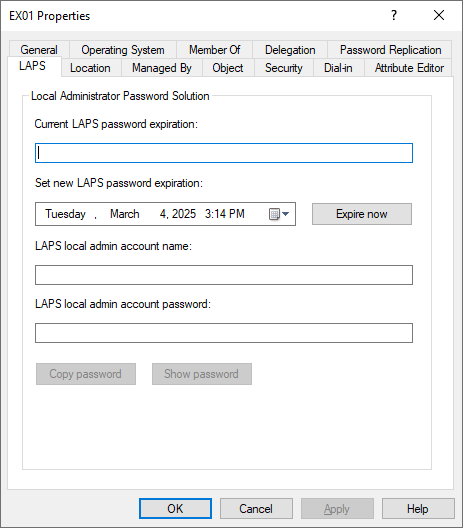Open the Attribute Editor tab
This screenshot has height=528, width=463.
point(409,68)
